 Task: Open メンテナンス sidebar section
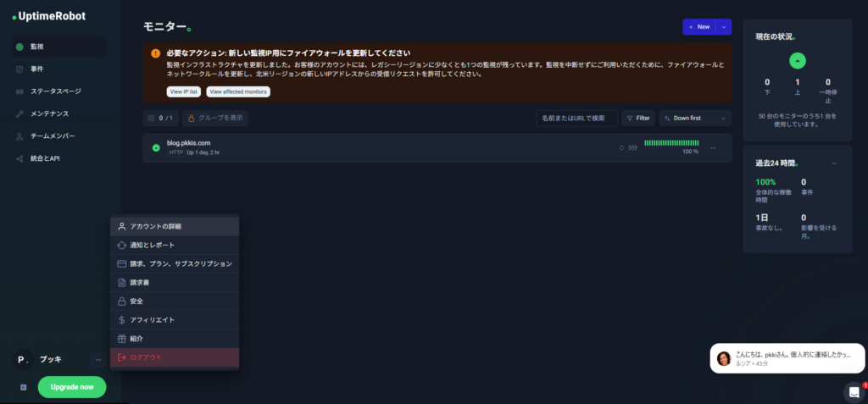click(59, 113)
